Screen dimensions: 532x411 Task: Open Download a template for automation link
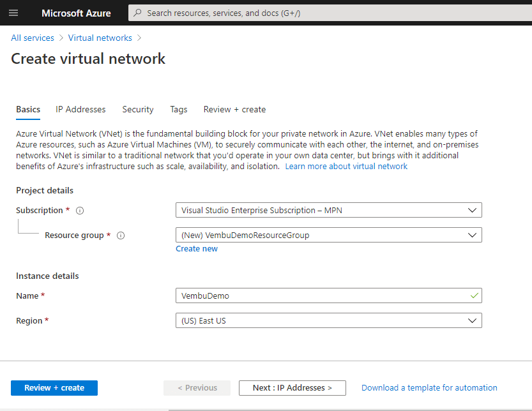click(429, 387)
